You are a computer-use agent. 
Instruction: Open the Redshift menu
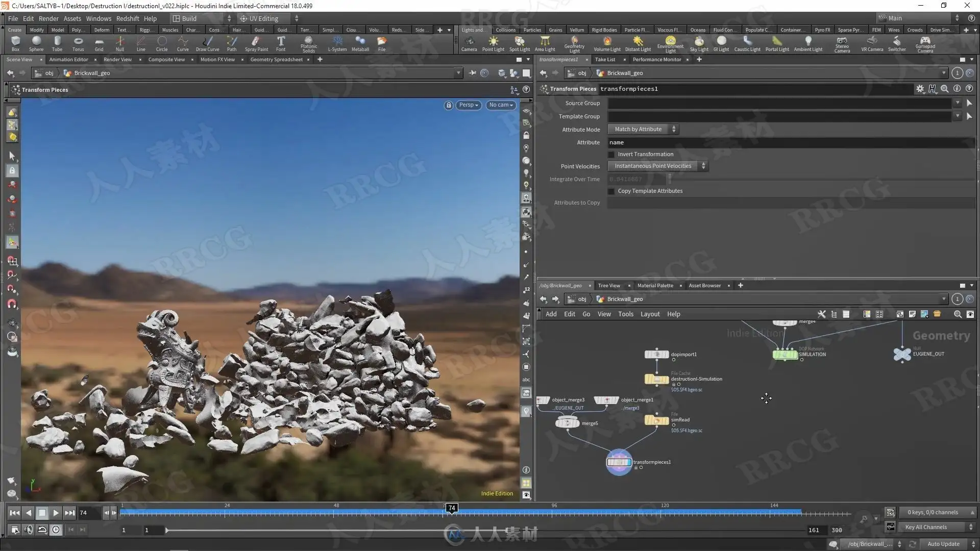click(x=128, y=18)
